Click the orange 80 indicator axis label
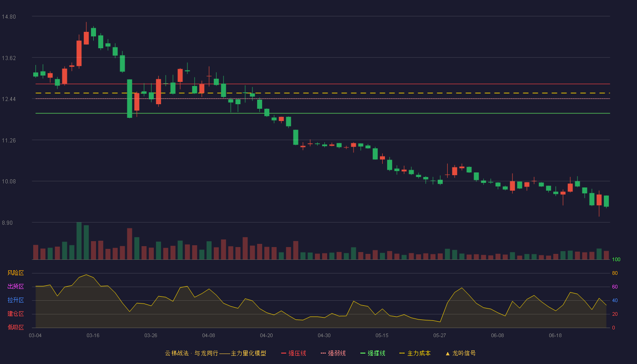 click(x=615, y=273)
